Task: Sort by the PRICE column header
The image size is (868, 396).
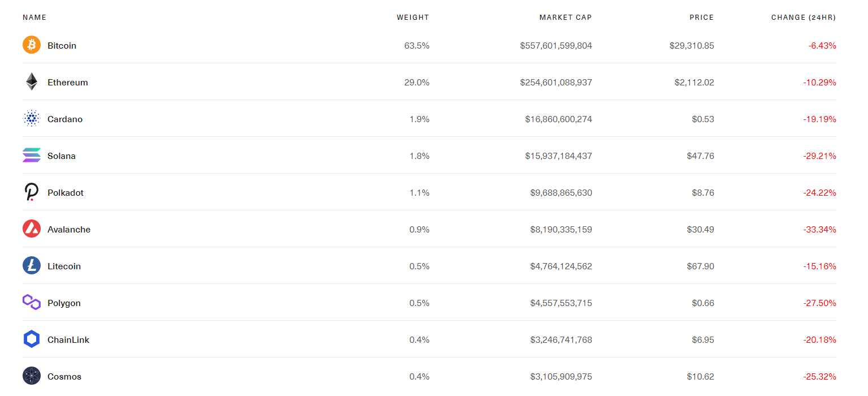Action: [x=701, y=18]
